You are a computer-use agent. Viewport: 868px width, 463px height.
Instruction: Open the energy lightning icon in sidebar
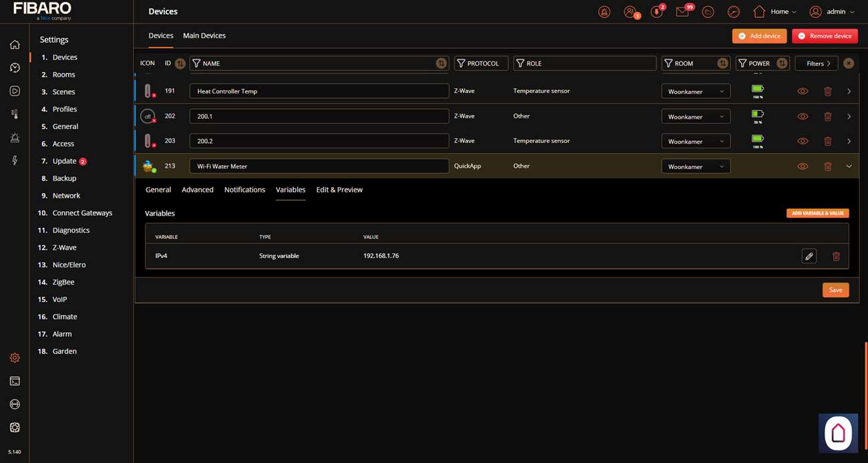pos(15,160)
